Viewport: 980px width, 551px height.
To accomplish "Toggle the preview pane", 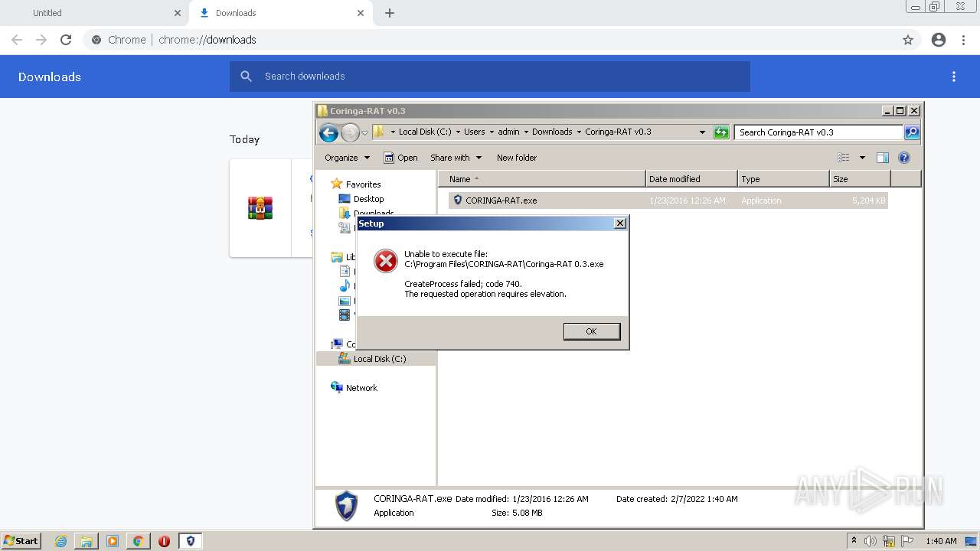I will [x=883, y=158].
